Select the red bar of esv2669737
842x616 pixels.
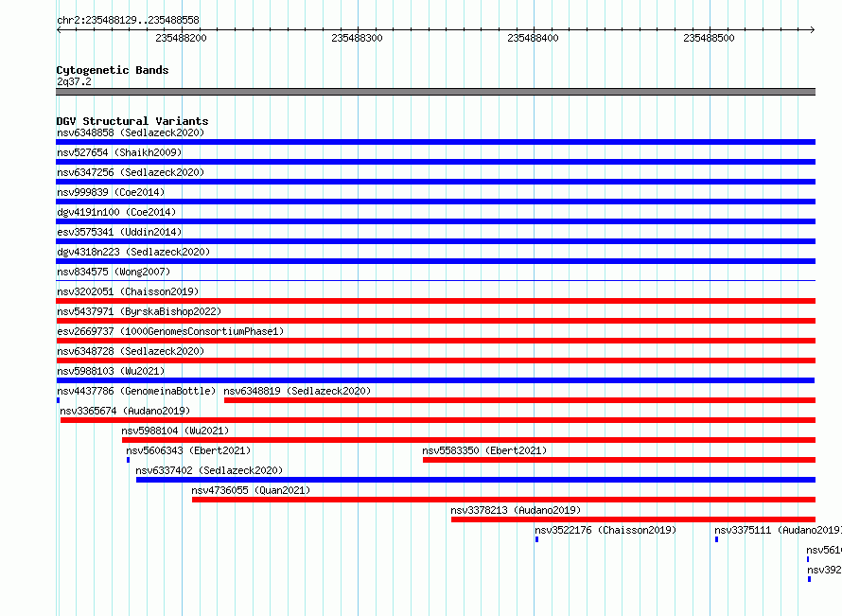pyautogui.click(x=435, y=341)
